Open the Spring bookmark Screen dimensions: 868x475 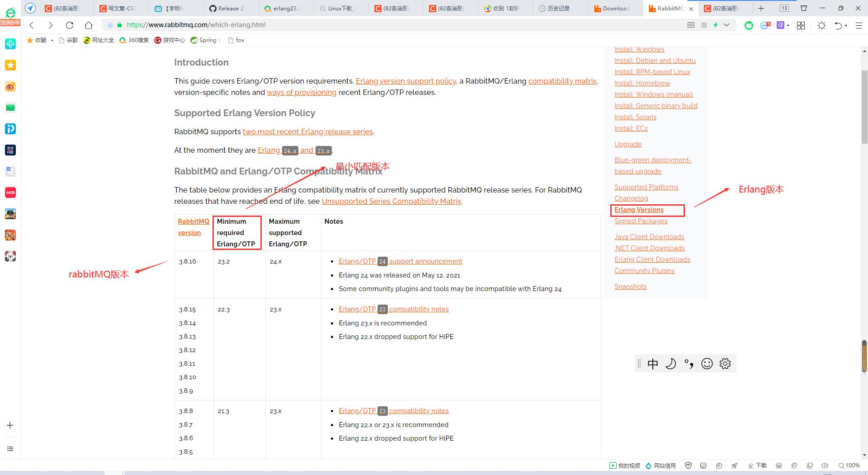click(205, 40)
